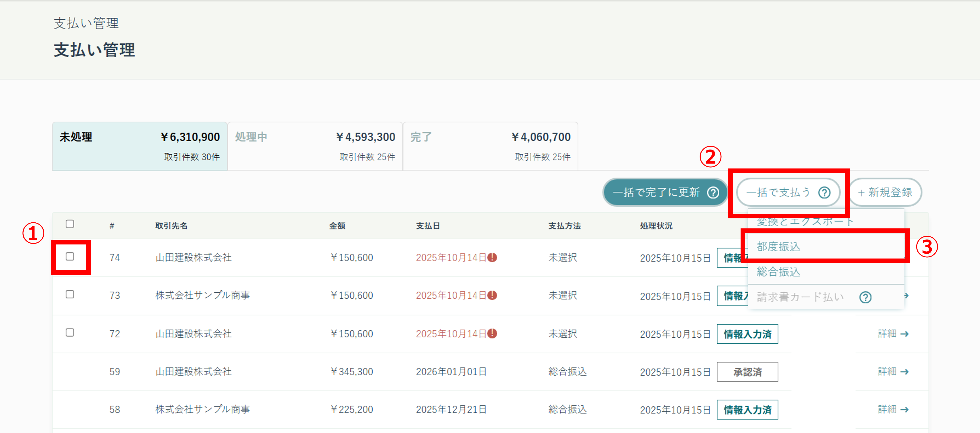Click the 支払い管理 breadcrumb text
This screenshot has width=980, height=433.
click(86, 23)
